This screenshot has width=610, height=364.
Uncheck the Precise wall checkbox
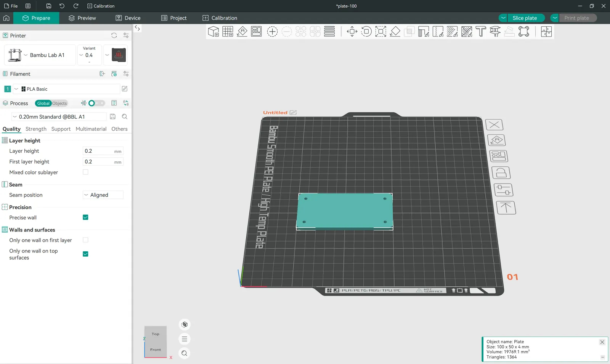click(85, 217)
